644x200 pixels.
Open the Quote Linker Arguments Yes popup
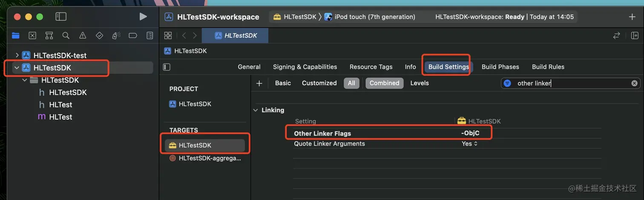point(469,144)
